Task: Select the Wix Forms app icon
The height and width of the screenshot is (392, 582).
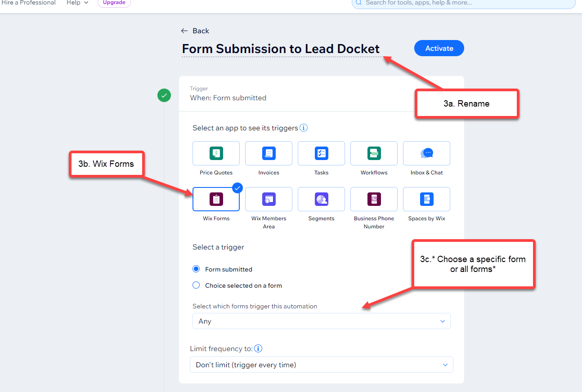Action: 216,199
